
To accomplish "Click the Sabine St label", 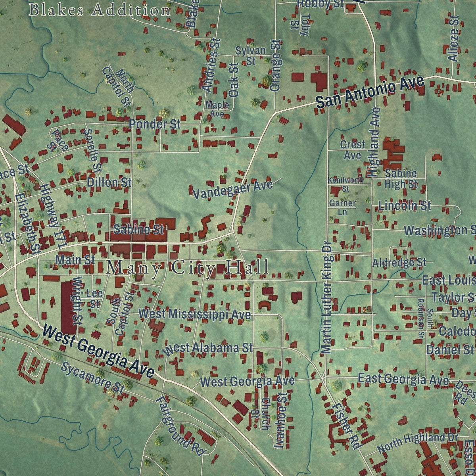I will (138, 229).
